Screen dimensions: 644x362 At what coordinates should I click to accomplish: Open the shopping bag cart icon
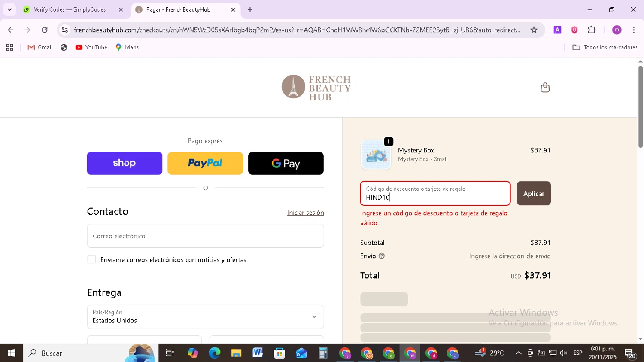(x=545, y=88)
